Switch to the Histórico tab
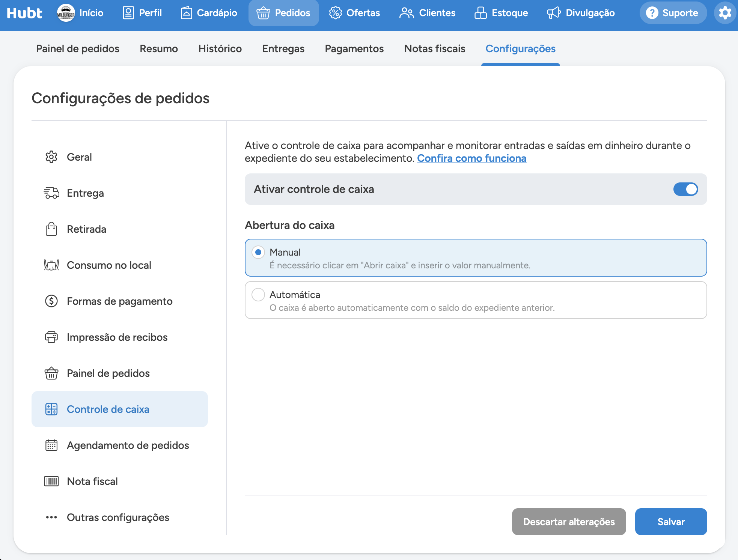Image resolution: width=738 pixels, height=560 pixels. click(x=220, y=49)
